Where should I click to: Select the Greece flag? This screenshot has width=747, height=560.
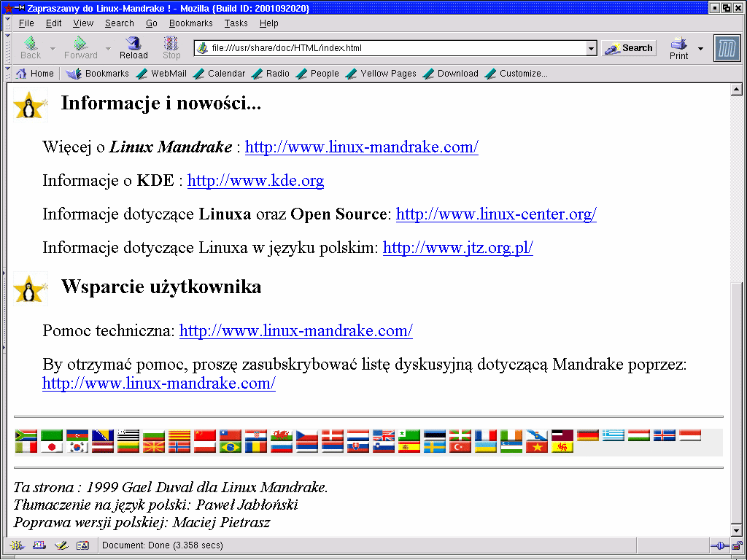613,435
